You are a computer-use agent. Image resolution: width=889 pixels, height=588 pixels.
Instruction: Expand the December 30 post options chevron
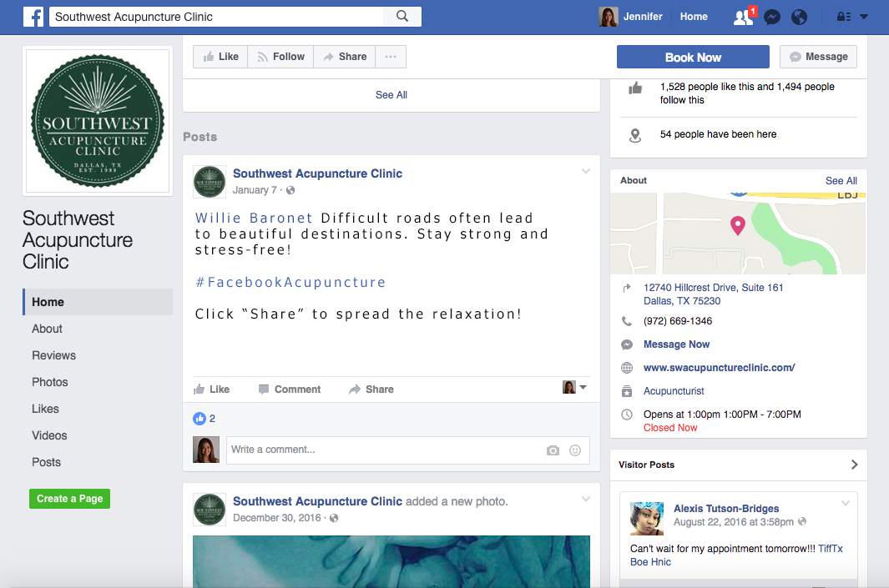(x=586, y=499)
